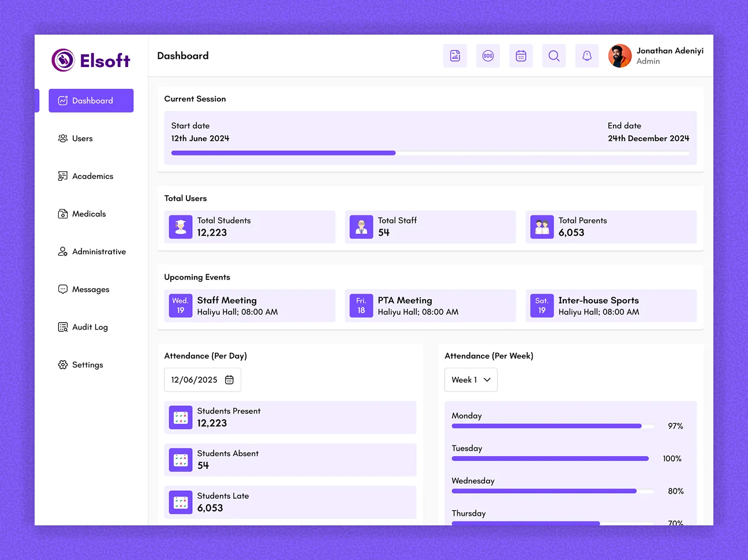Click the Students Present calendar icon
The height and width of the screenshot is (560, 748).
[x=180, y=417]
